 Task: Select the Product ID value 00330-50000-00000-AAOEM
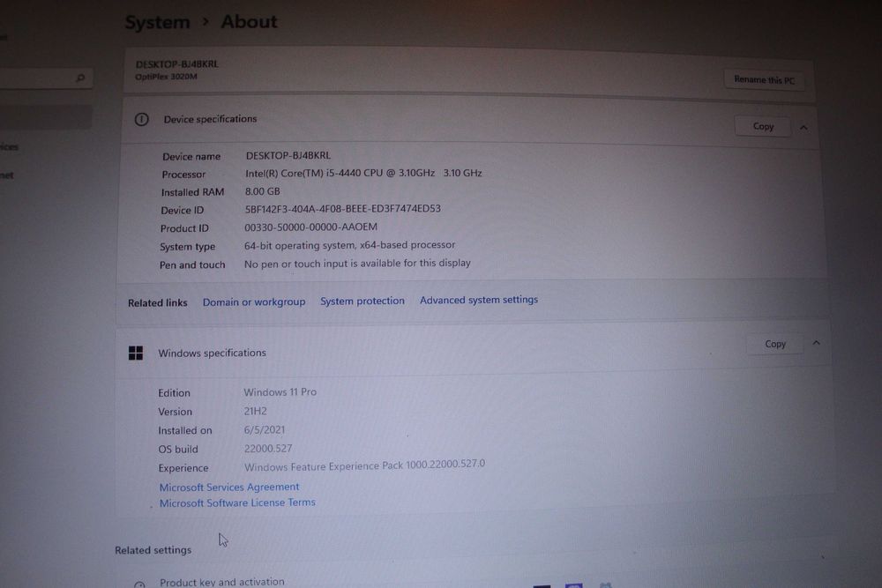coord(310,227)
